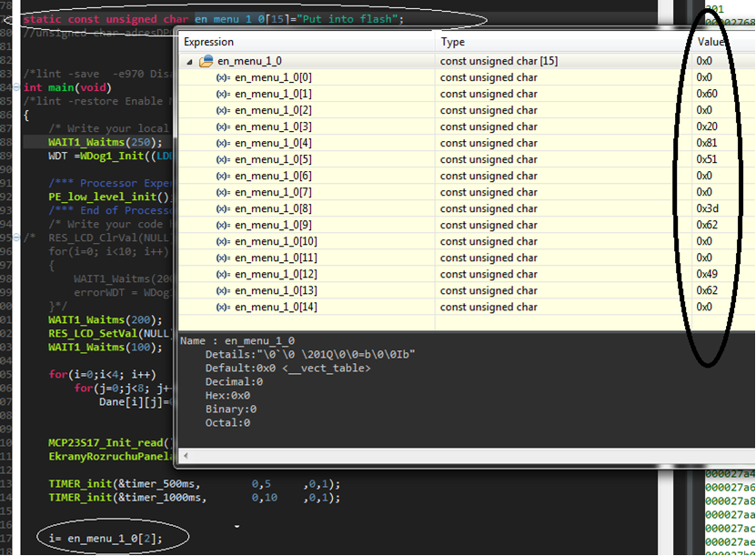Sort by the Expression column header
756x556 pixels.
coord(307,42)
